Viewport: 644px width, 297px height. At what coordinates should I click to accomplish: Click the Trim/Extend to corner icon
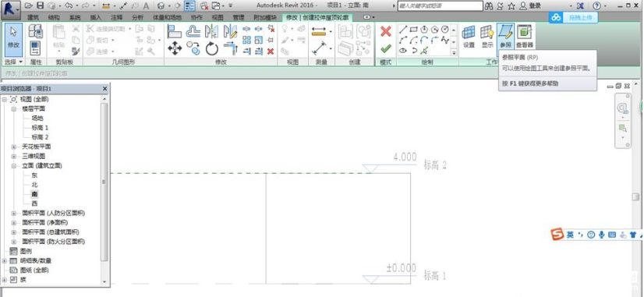pos(230,48)
